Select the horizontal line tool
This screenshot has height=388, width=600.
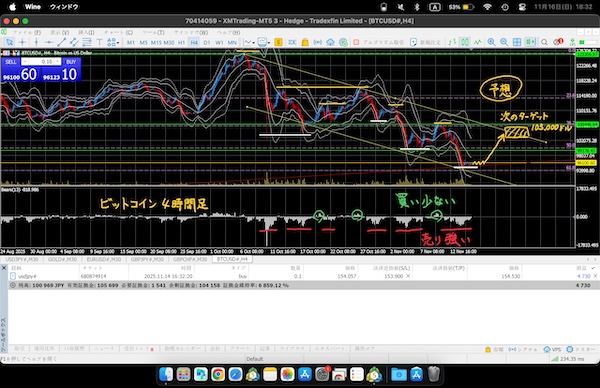click(49, 42)
